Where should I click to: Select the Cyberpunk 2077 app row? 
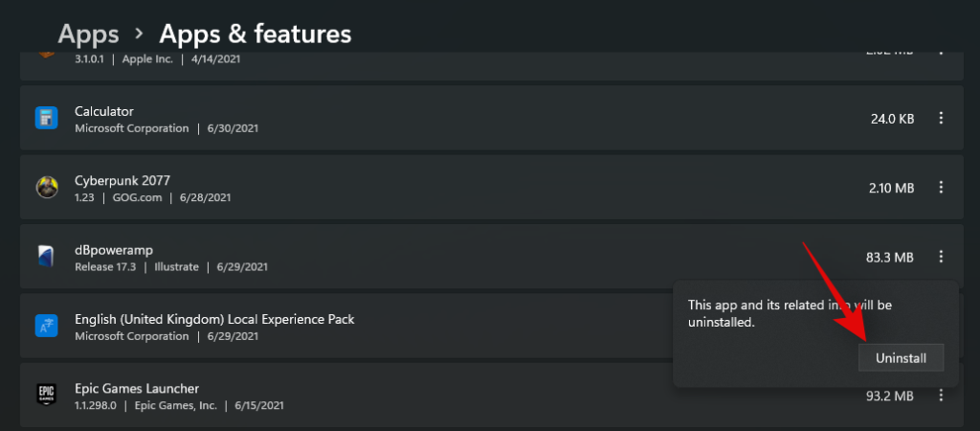click(479, 188)
